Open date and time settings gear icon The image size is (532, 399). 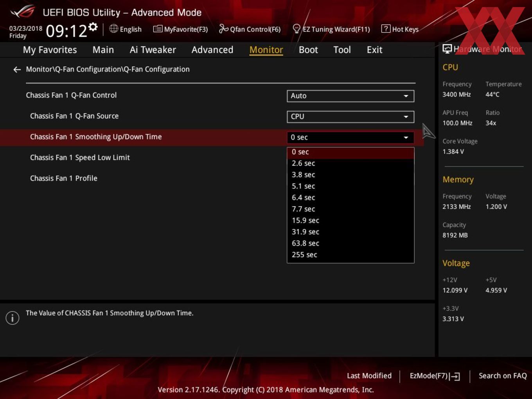(x=93, y=27)
